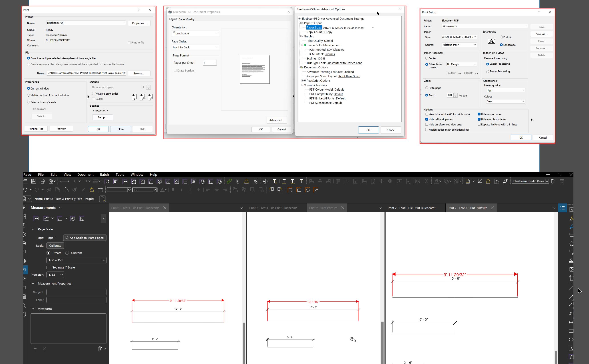The width and height of the screenshot is (589, 364).
Task: Collapse the Measurement Properties section
Action: (x=33, y=284)
